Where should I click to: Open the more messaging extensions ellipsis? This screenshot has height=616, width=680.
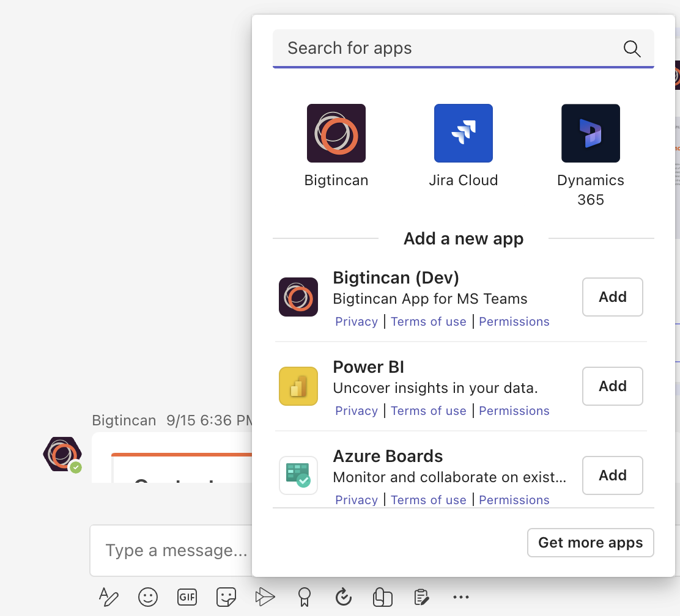pos(460,597)
